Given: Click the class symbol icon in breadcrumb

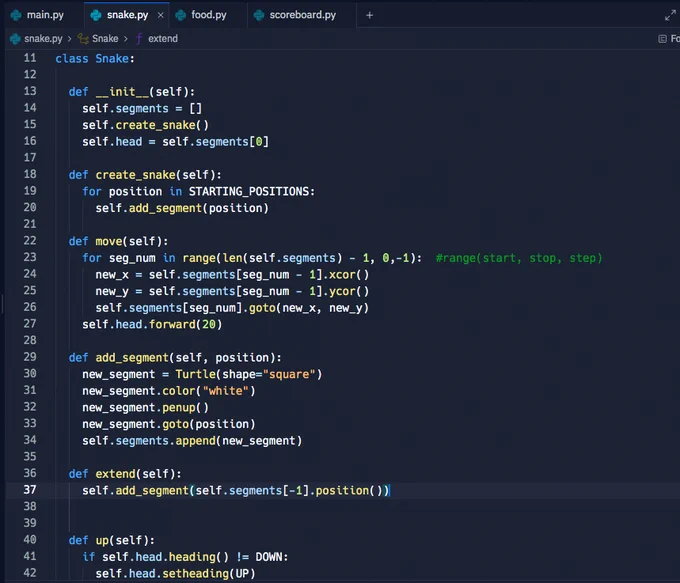Looking at the screenshot, I should click(83, 39).
